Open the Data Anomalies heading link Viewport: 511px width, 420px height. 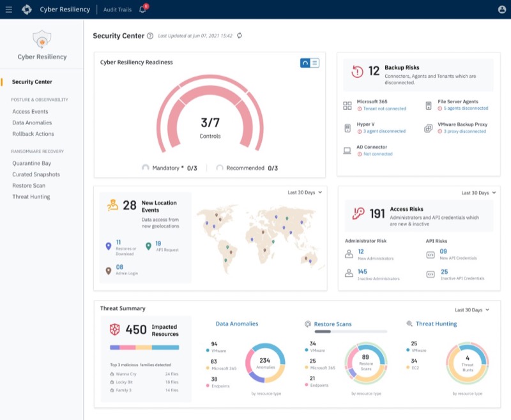[x=237, y=324]
